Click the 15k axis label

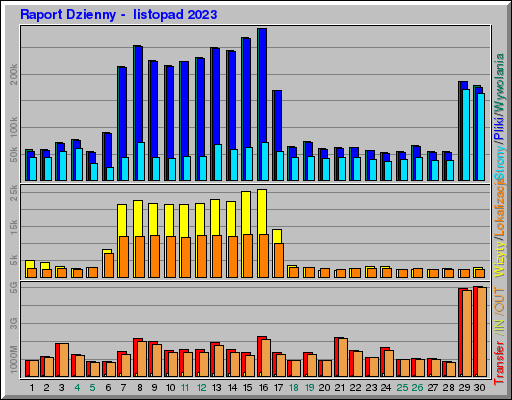(x=14, y=226)
